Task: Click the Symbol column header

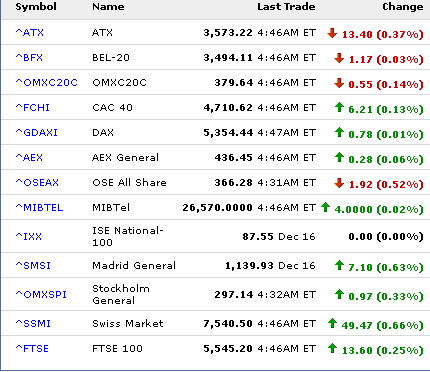Action: coord(36,7)
